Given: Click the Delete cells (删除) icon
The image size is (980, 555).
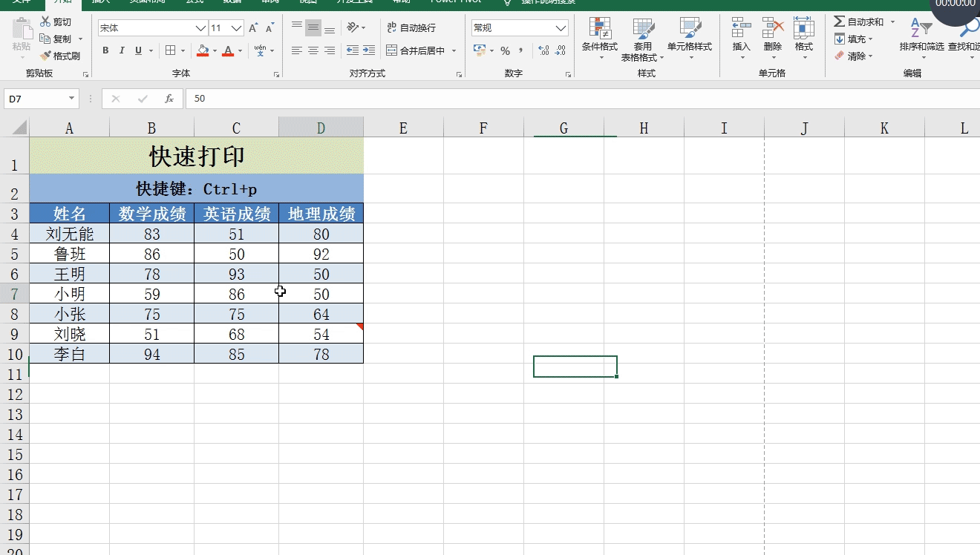Looking at the screenshot, I should (x=773, y=39).
